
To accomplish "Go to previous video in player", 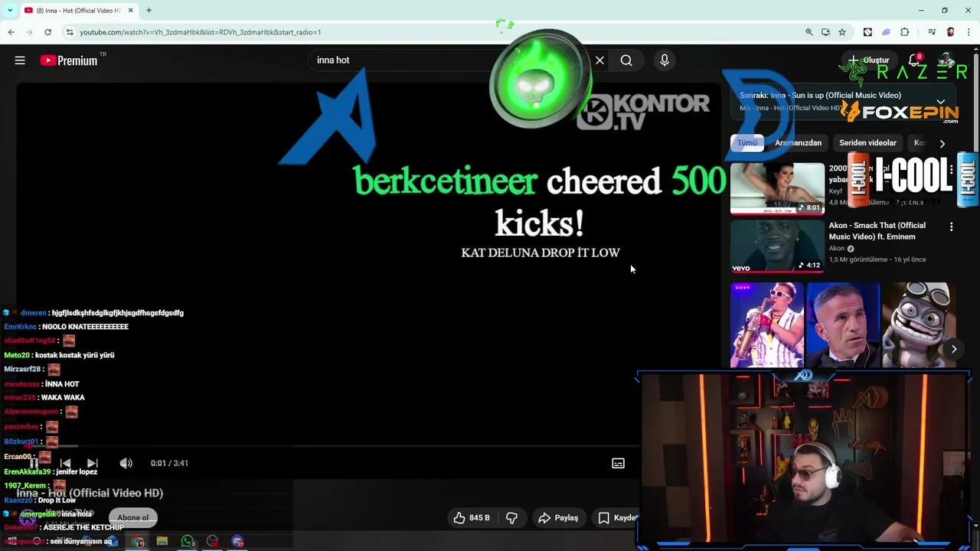I will (x=65, y=463).
